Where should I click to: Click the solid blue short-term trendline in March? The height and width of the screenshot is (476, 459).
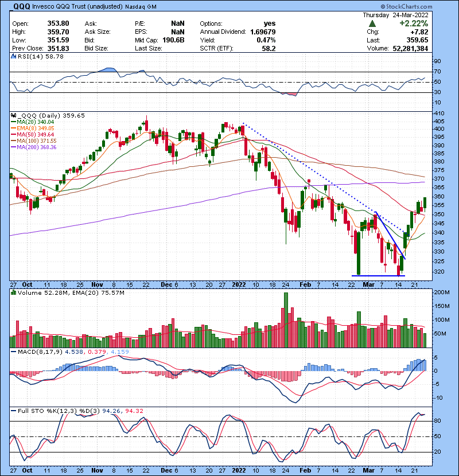390,235
